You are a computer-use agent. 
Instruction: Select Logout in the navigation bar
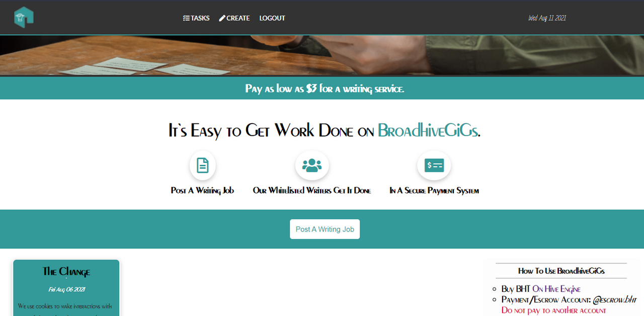272,18
